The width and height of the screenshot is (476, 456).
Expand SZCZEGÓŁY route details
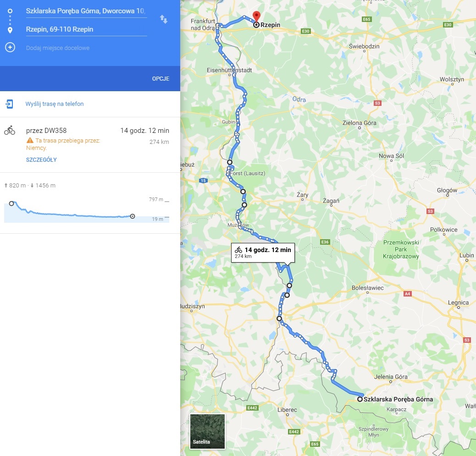pos(41,160)
